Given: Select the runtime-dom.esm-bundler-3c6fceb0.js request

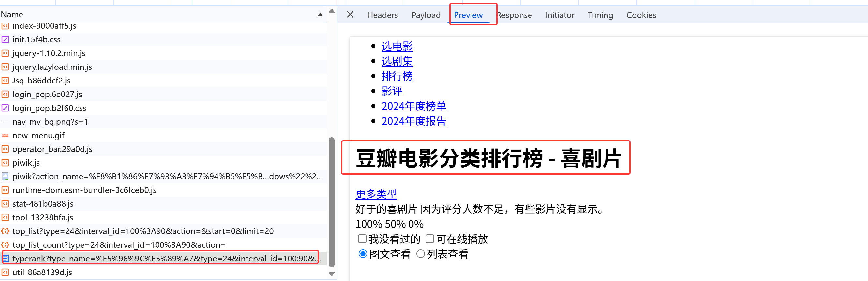Looking at the screenshot, I should (163, 190).
